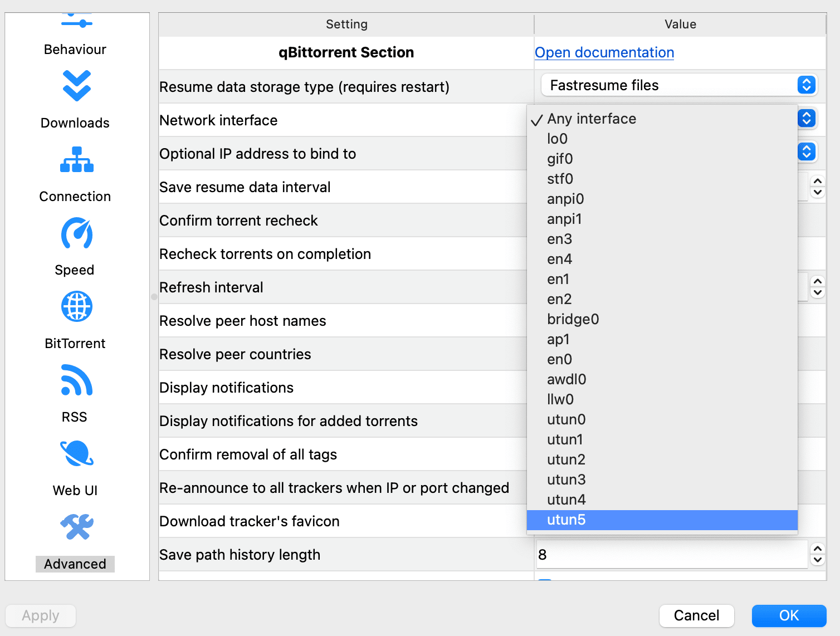
Task: Select the Network interface setting row
Action: coord(343,120)
